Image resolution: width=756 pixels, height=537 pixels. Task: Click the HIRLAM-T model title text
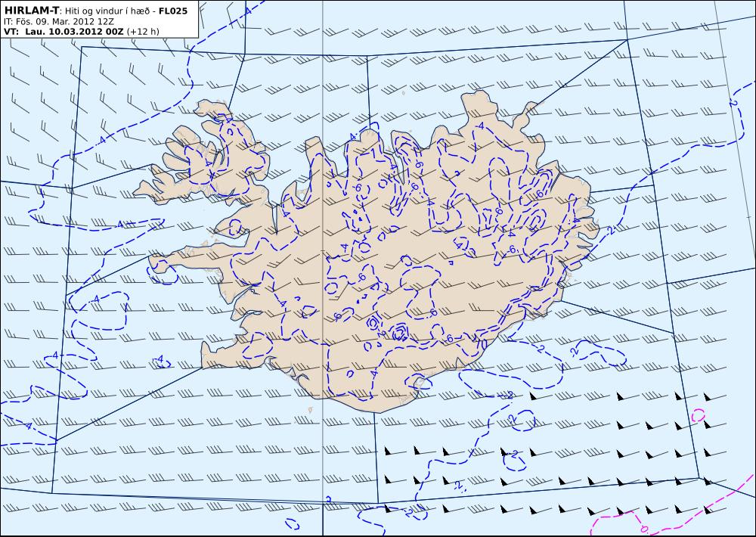(x=31, y=10)
